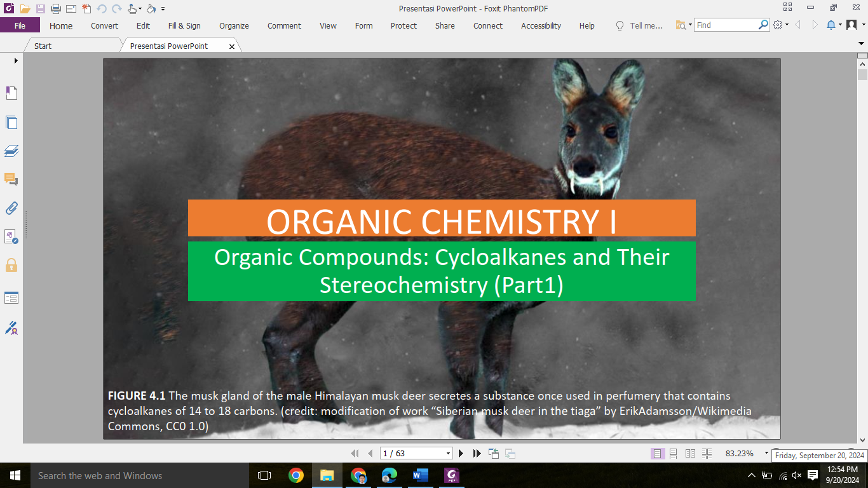868x488 pixels.
Task: Open the Attachments paperclip panel
Action: (11, 208)
